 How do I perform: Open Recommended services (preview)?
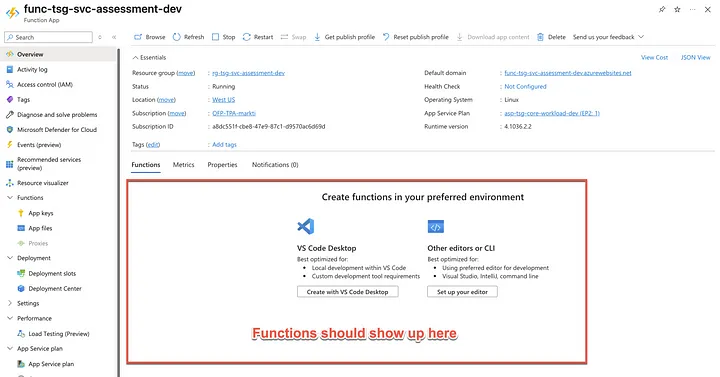click(x=49, y=163)
